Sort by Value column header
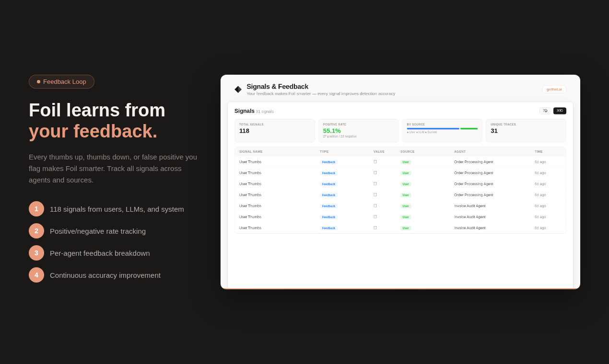609x364 pixels. click(x=379, y=151)
